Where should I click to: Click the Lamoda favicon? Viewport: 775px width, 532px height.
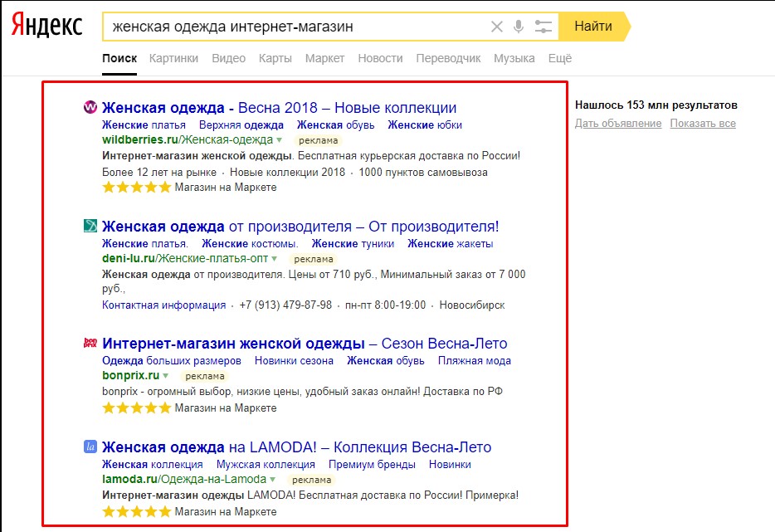(x=90, y=447)
